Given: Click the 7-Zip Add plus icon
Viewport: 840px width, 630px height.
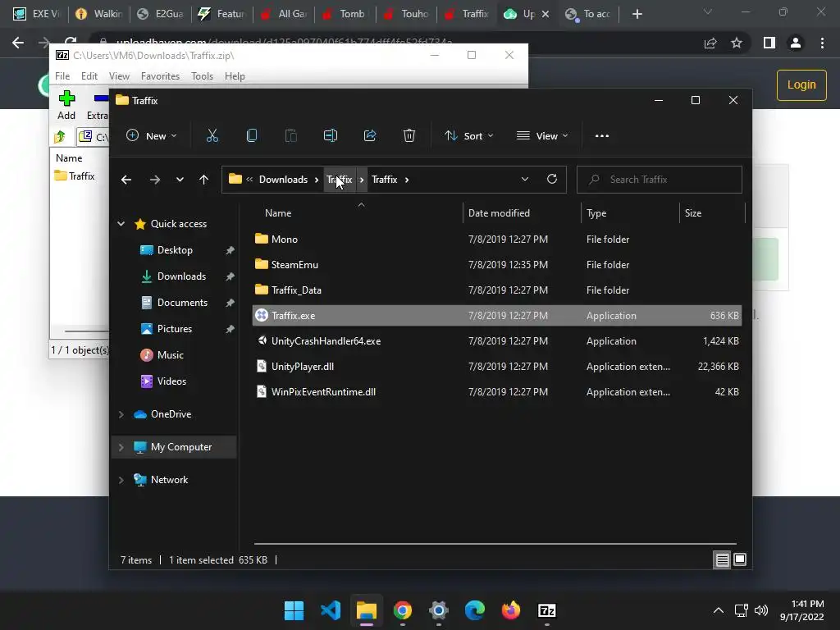Looking at the screenshot, I should 66,98.
